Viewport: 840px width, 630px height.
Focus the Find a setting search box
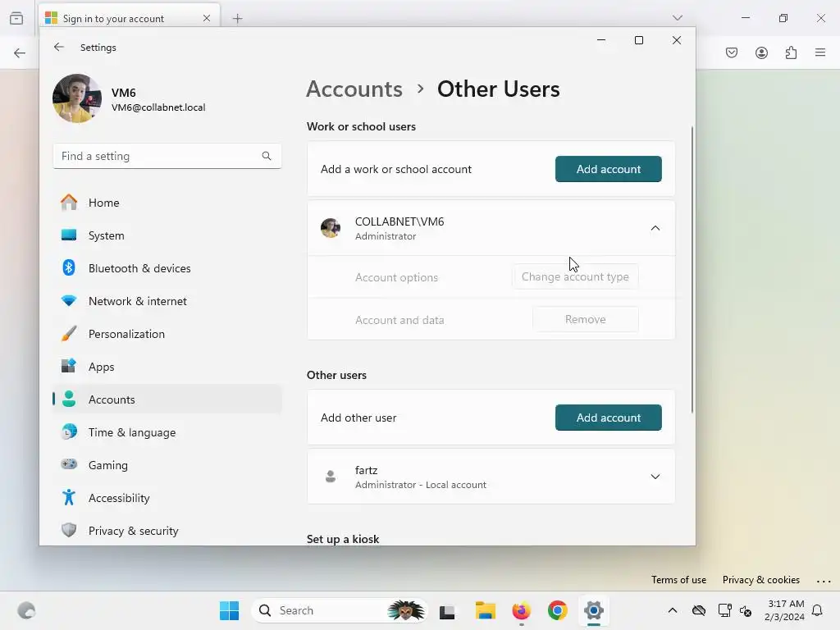tap(167, 156)
